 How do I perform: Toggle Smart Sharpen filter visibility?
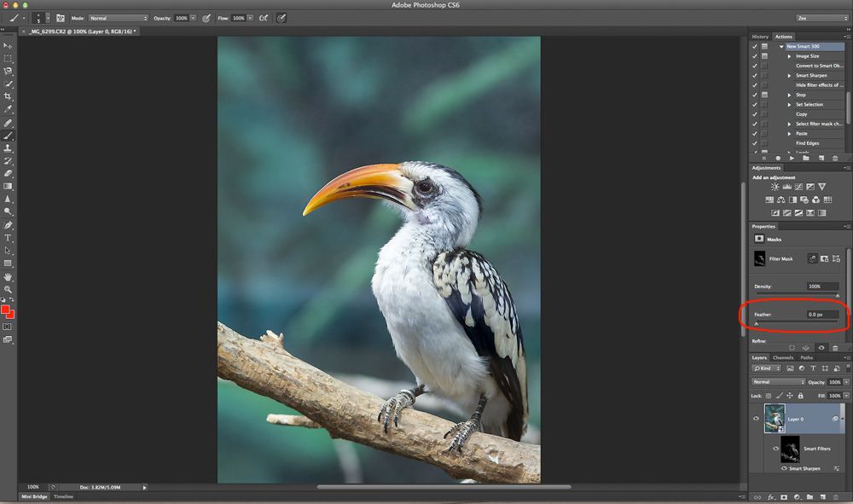[785, 468]
